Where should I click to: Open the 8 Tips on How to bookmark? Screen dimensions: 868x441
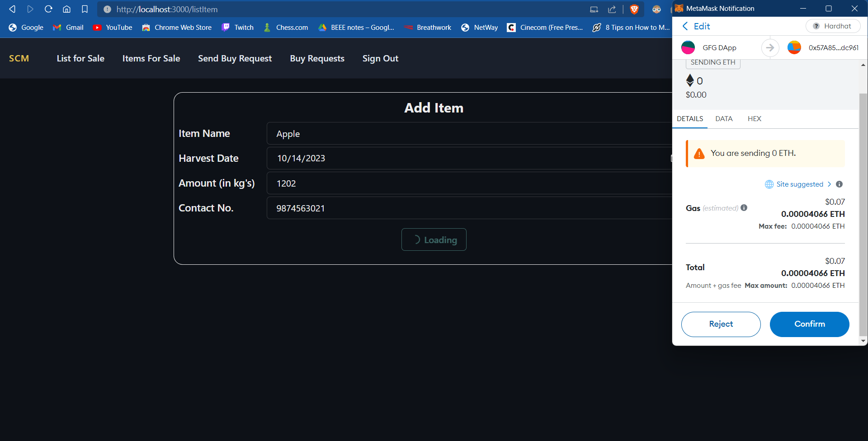[x=631, y=28]
